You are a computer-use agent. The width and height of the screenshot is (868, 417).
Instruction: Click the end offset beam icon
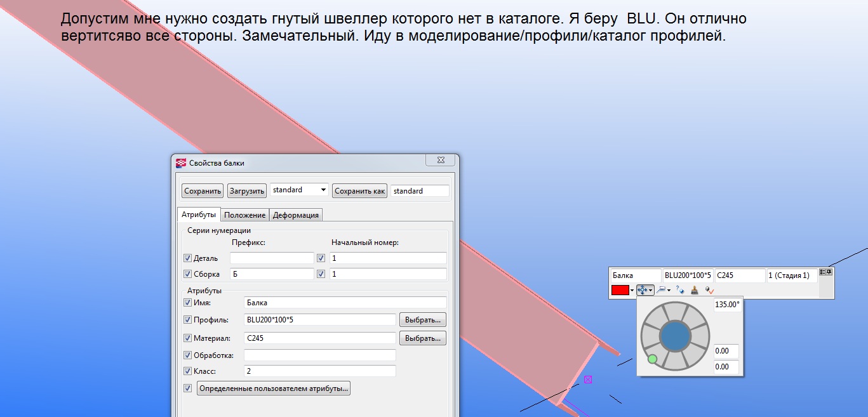pos(661,290)
